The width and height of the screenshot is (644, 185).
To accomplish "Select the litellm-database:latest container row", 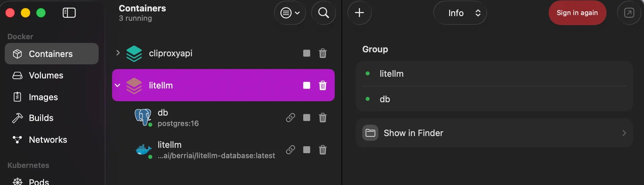I will [223, 150].
